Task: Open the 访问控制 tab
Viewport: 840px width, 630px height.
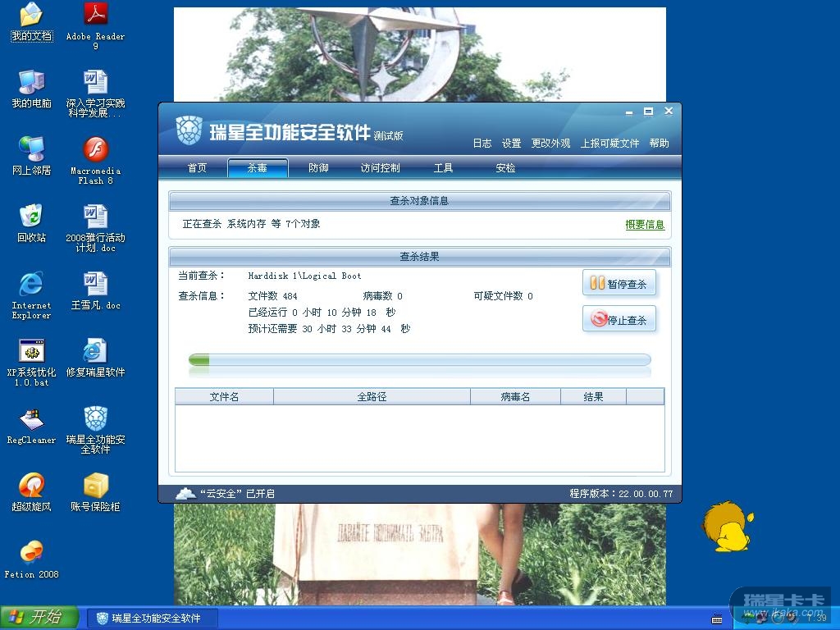Action: point(380,167)
